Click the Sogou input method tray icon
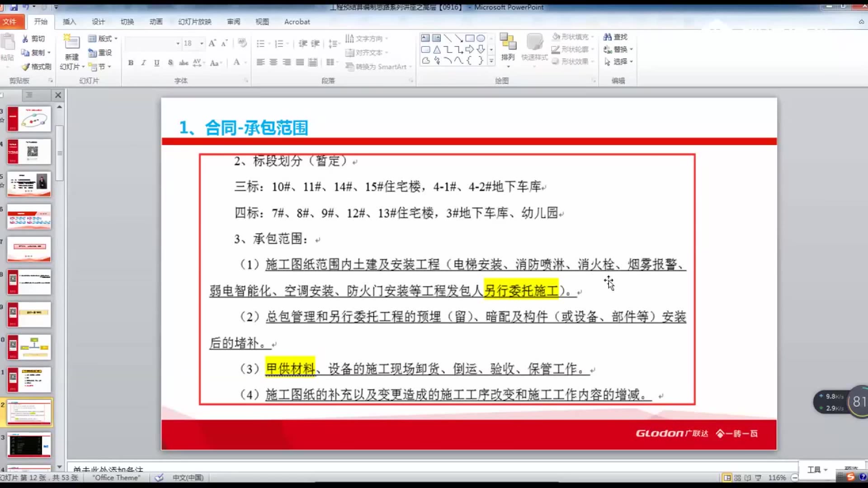 tap(850, 477)
